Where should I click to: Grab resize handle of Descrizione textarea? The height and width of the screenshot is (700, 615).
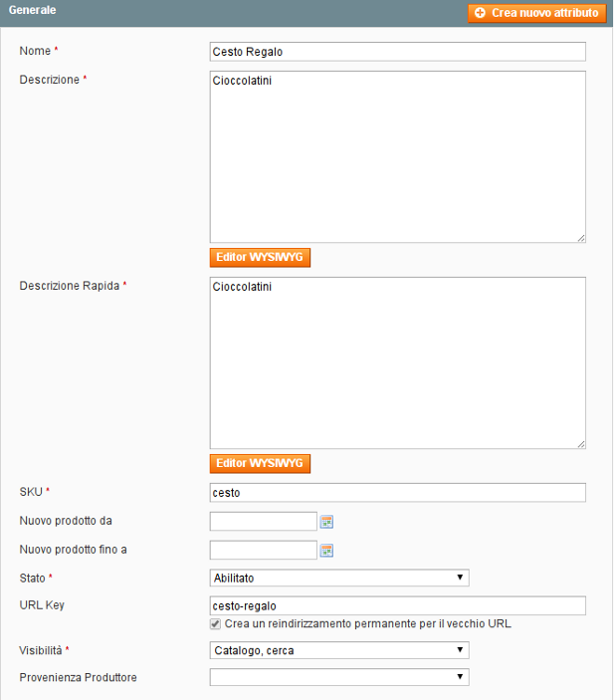pos(580,238)
